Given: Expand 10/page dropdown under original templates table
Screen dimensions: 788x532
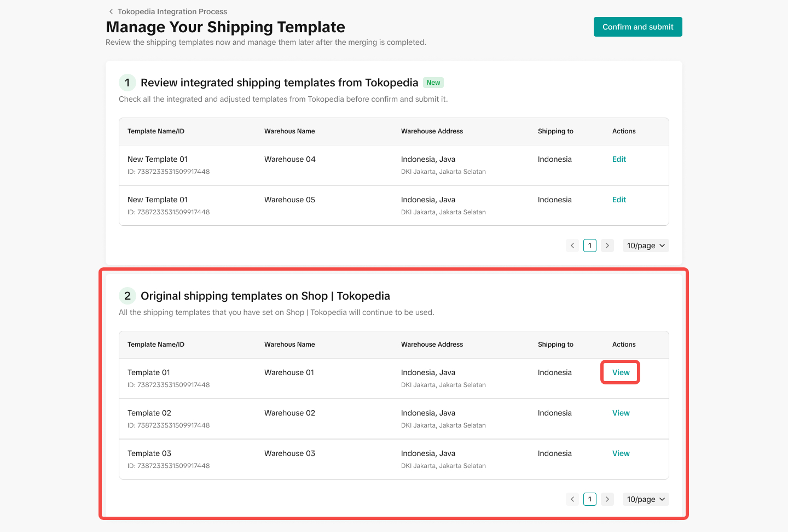Looking at the screenshot, I should point(646,499).
